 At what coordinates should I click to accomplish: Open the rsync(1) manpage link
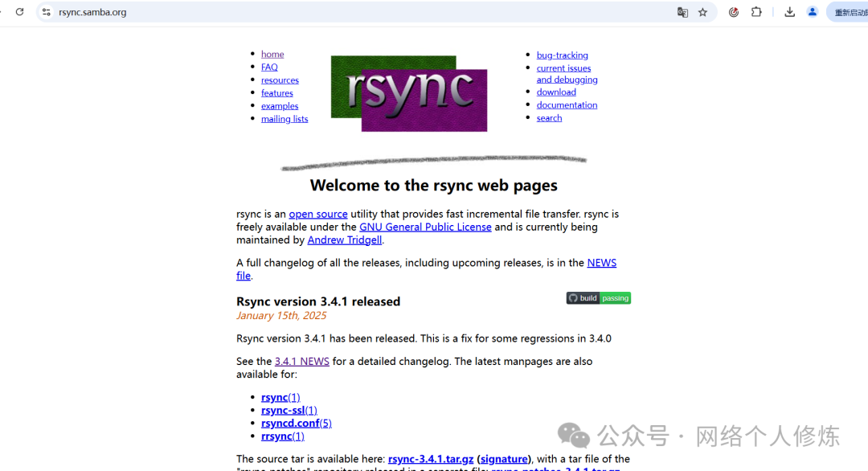(280, 397)
